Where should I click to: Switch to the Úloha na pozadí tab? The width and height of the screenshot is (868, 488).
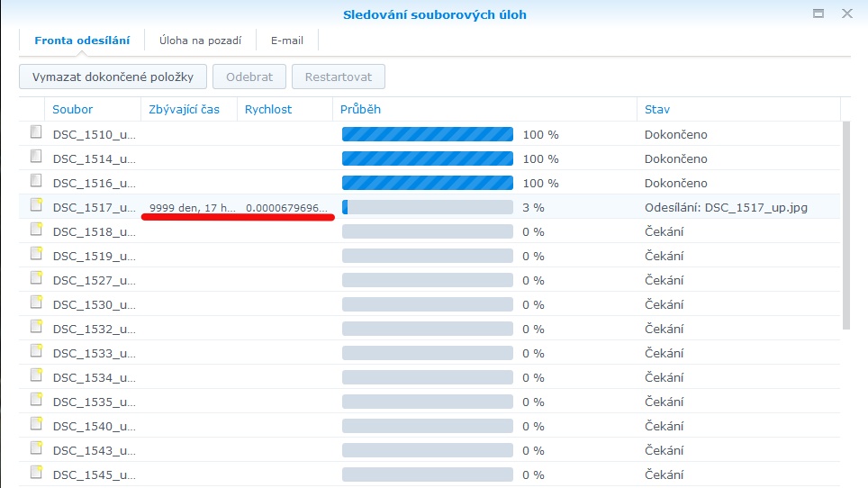pos(200,41)
